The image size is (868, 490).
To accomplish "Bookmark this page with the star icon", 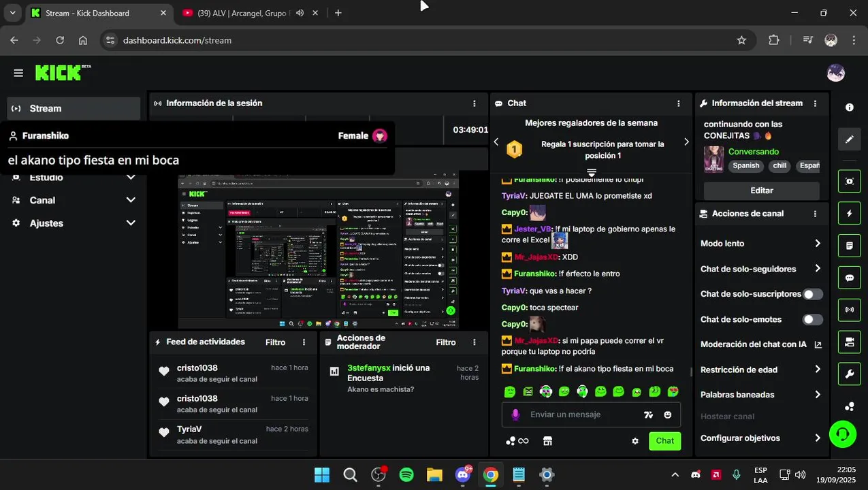I will 741,40.
